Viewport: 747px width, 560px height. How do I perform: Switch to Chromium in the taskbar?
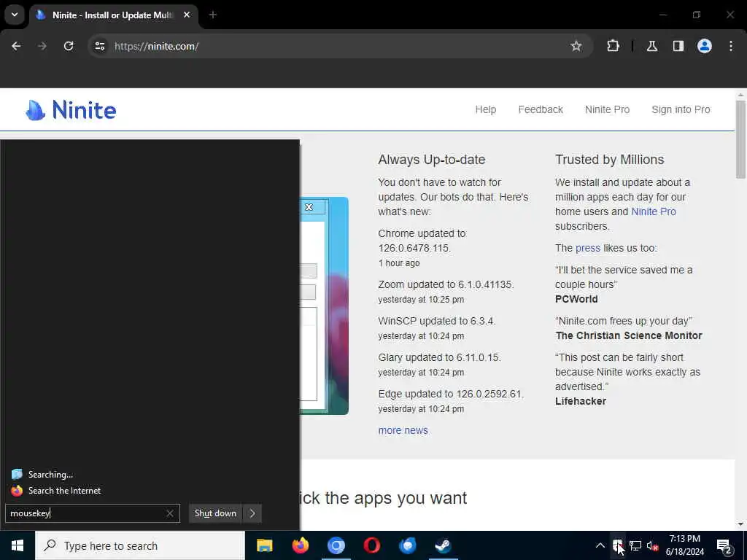tap(336, 545)
